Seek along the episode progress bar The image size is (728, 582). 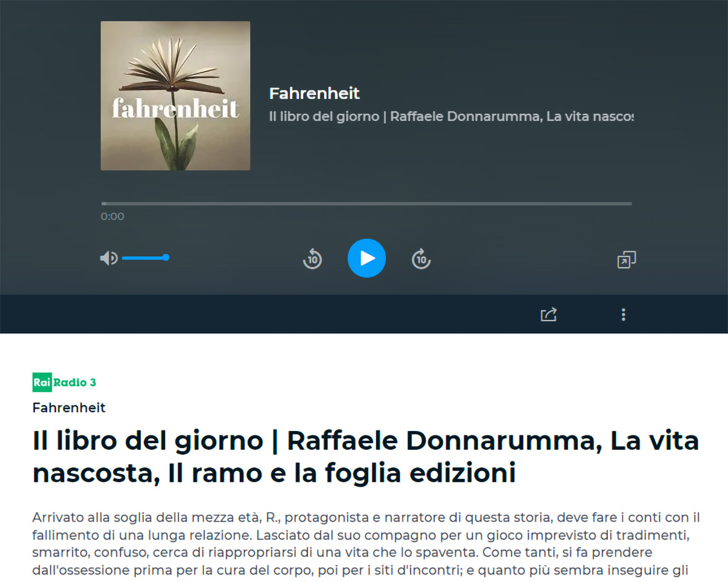[366, 204]
